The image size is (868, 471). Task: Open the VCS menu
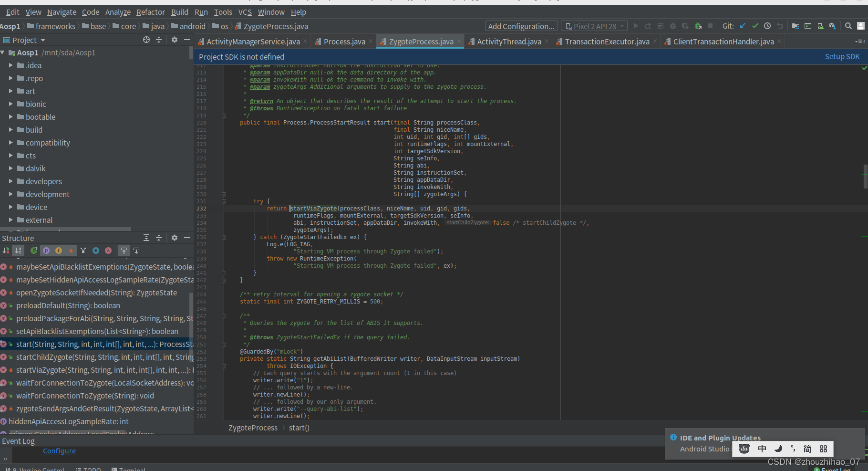[245, 12]
